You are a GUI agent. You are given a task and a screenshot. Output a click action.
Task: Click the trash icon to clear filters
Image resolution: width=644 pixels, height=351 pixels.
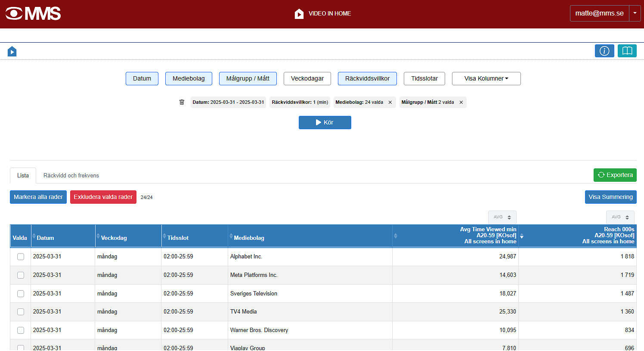pos(182,102)
